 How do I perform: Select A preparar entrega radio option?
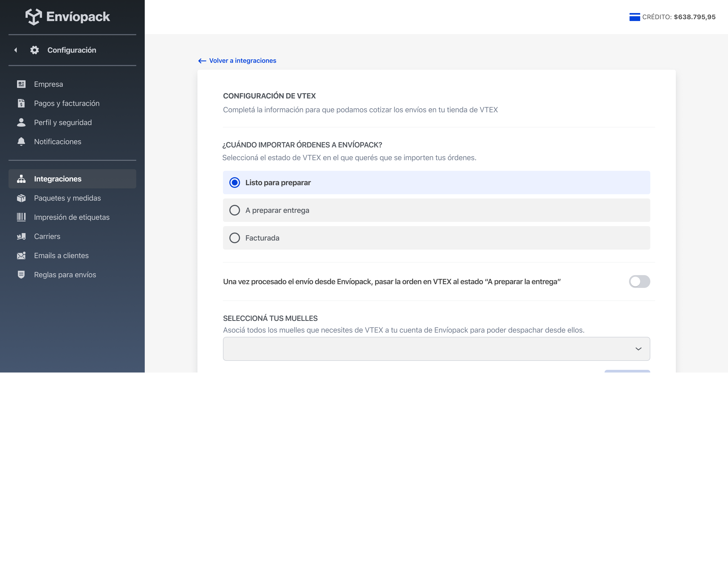click(x=436, y=210)
